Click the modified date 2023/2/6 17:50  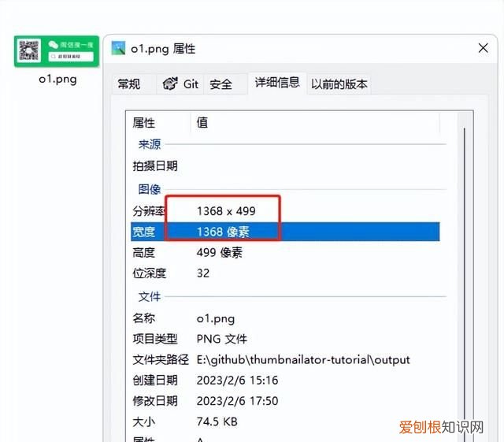[x=237, y=401]
